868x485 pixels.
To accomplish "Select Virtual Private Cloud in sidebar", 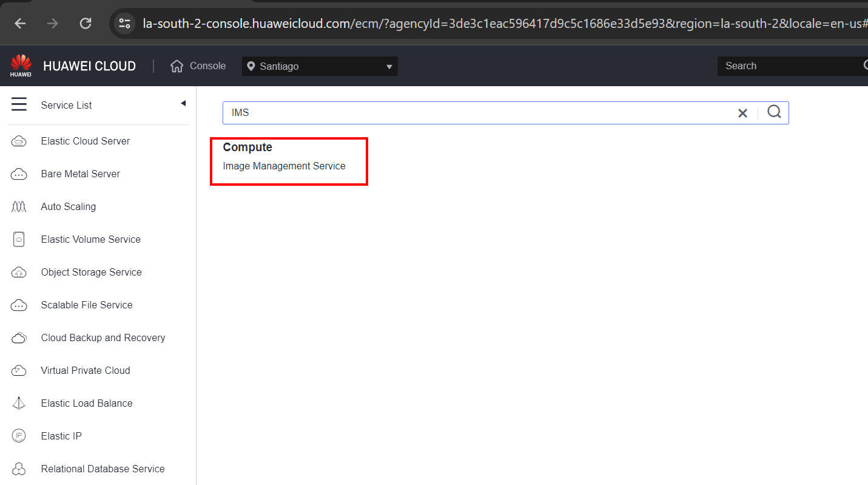I will (86, 371).
